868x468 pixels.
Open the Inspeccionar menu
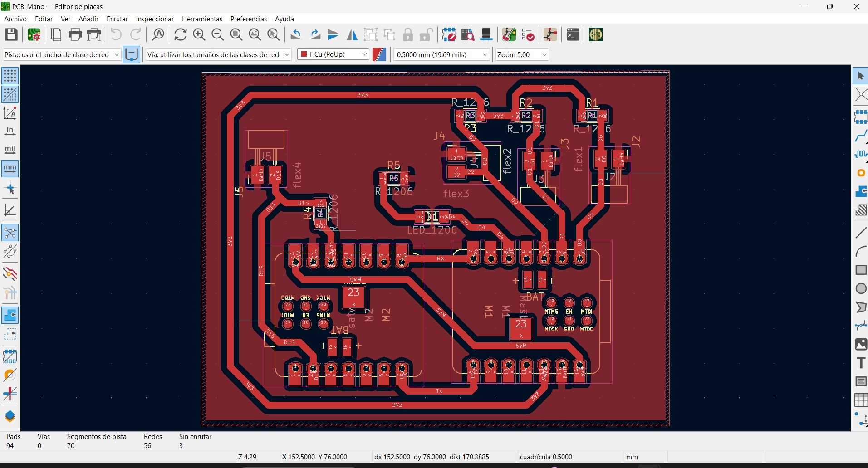click(155, 19)
